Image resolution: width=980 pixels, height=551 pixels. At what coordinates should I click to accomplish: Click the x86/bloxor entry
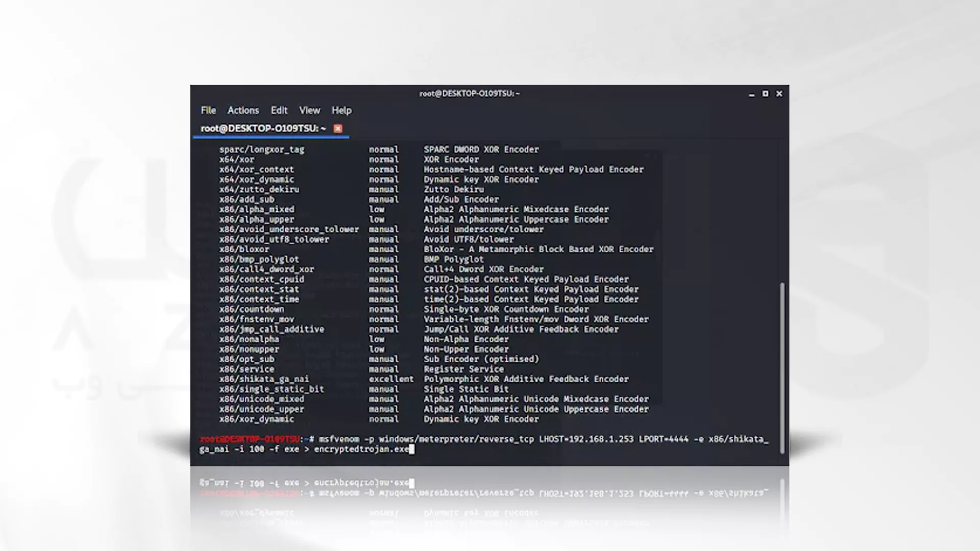point(244,249)
